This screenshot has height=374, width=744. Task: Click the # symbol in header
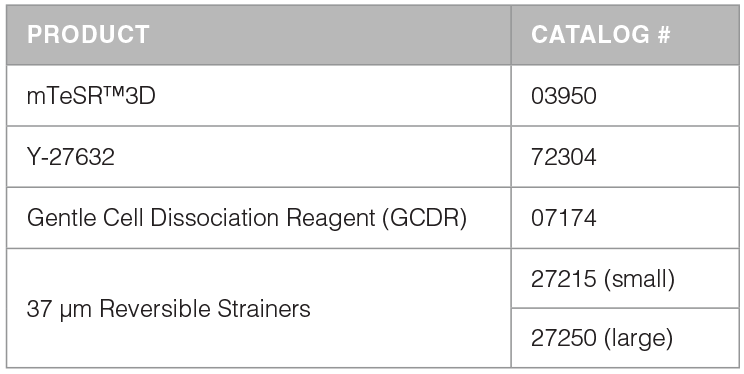[664, 35]
